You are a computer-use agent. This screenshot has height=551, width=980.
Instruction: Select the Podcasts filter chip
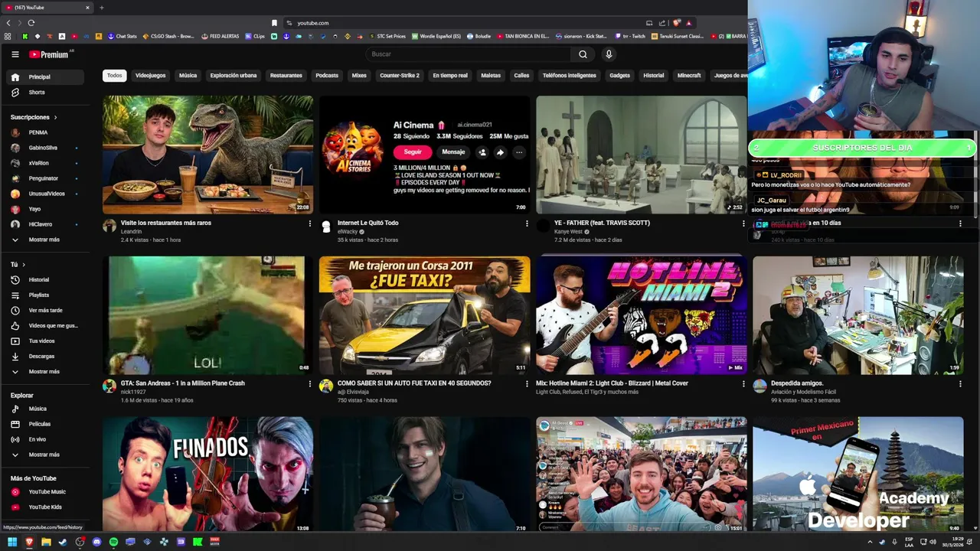point(327,75)
